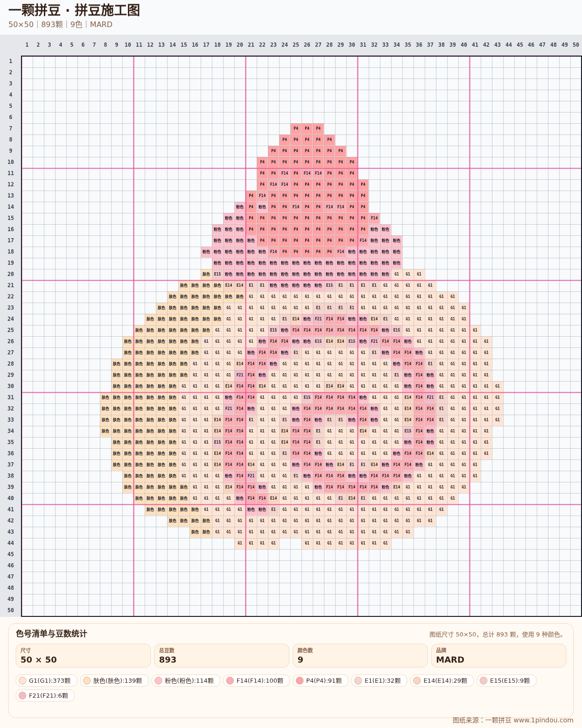Click row label number 44
The image size is (582, 728).
pyautogui.click(x=10, y=543)
